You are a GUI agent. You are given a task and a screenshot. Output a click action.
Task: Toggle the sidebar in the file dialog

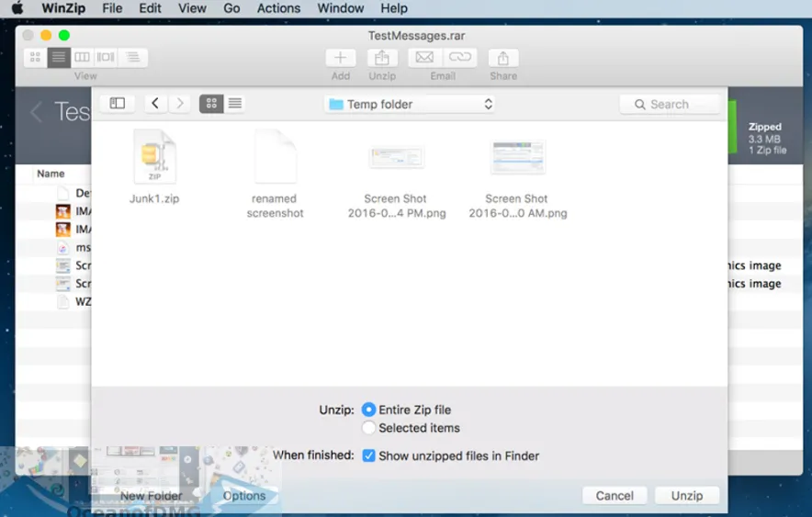pyautogui.click(x=117, y=104)
